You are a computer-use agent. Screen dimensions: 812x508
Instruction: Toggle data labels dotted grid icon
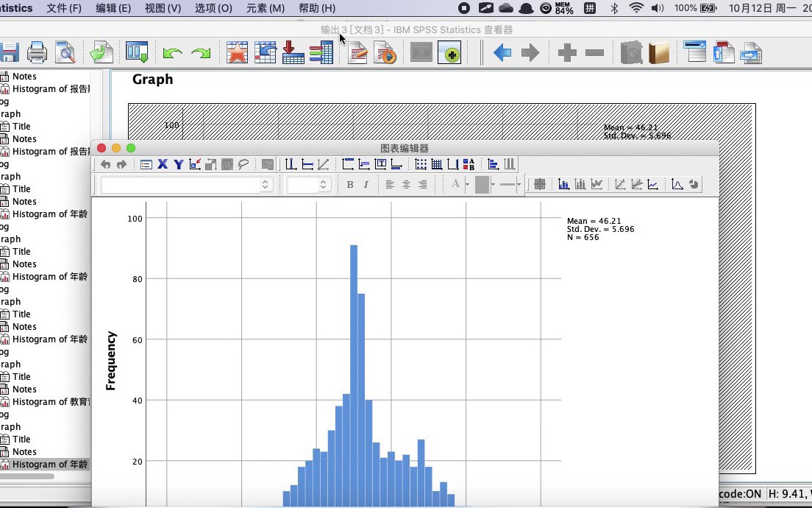pos(421,164)
